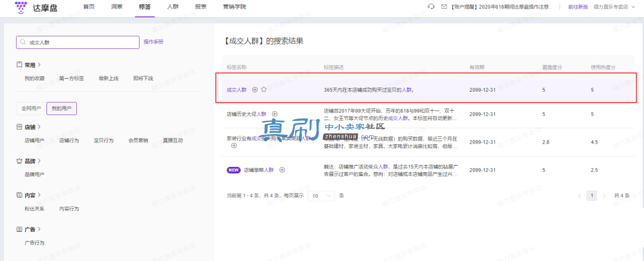
Task: Open 成交人群 tag name link
Action: (237, 89)
